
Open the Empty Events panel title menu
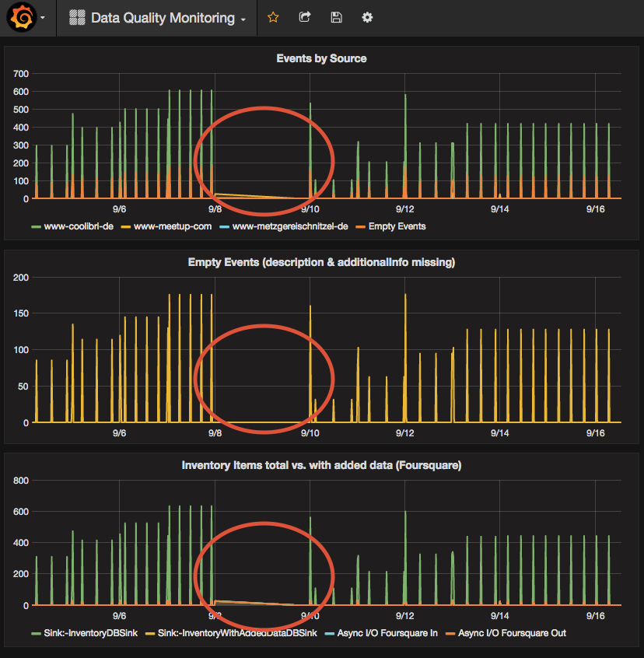[321, 262]
